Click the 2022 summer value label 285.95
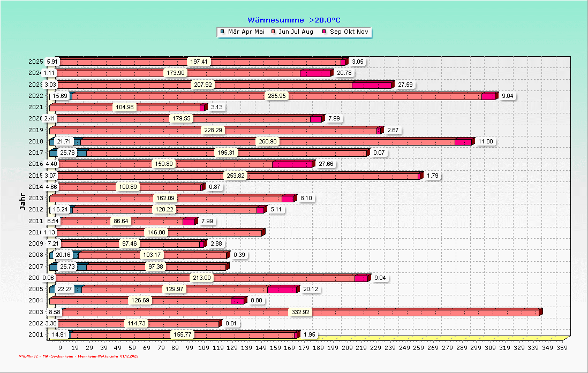The height and width of the screenshot is (373, 588). pyautogui.click(x=277, y=96)
